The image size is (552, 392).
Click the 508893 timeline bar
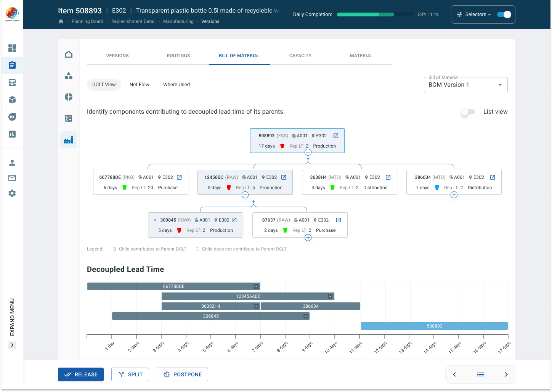tap(434, 326)
